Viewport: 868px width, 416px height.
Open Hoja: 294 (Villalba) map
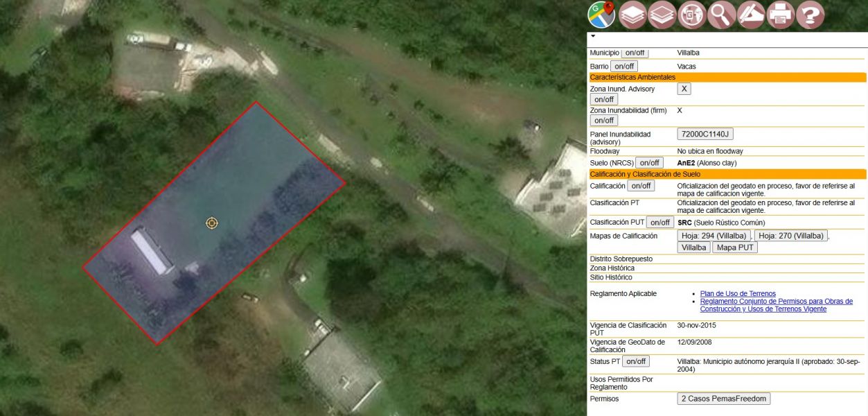714,236
